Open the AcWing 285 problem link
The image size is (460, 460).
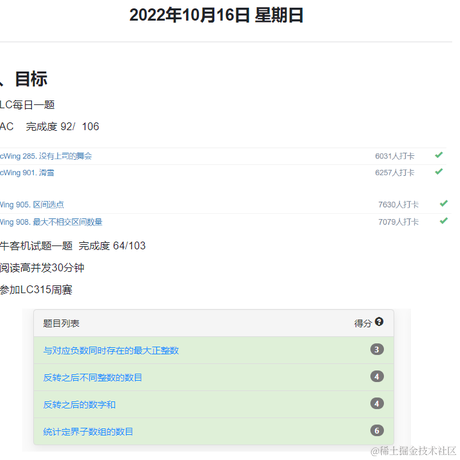tap(46, 156)
